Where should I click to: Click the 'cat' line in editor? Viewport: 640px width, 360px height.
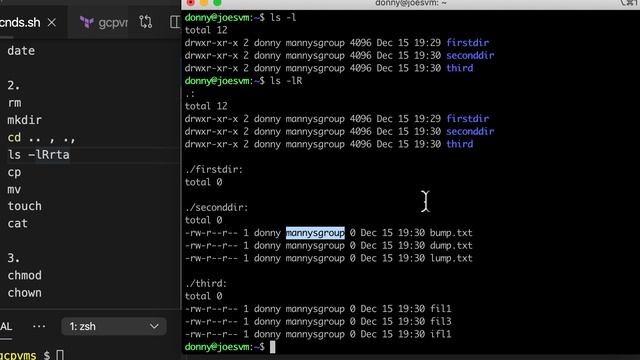pos(18,224)
